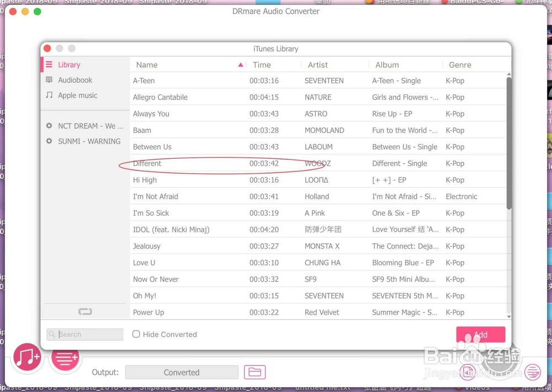Close the iTunes Library window
Viewport: 552px width, 392px height.
click(47, 49)
